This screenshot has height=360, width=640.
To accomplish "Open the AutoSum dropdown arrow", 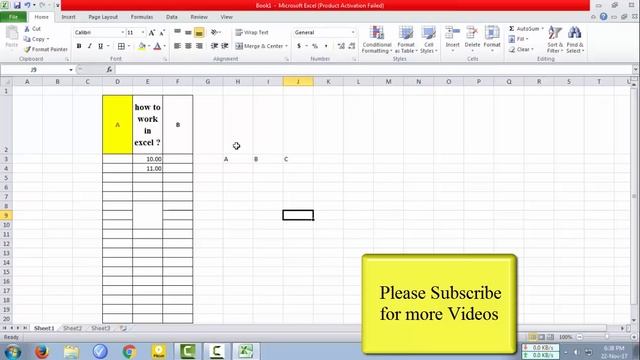I will [x=542, y=29].
